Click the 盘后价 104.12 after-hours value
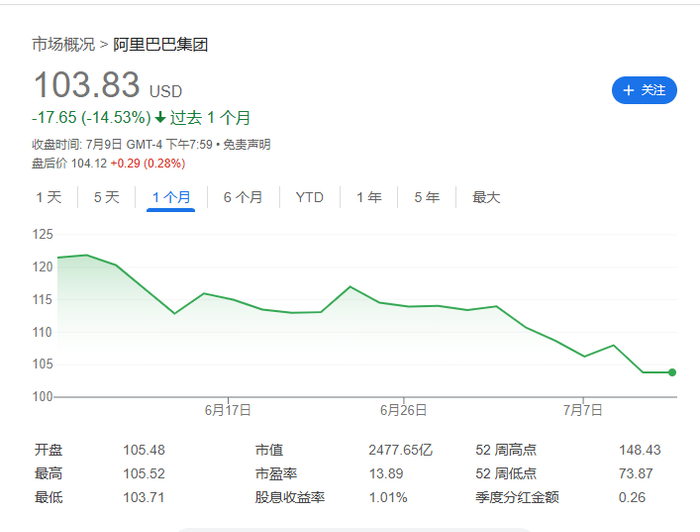700x532 pixels. tap(69, 163)
